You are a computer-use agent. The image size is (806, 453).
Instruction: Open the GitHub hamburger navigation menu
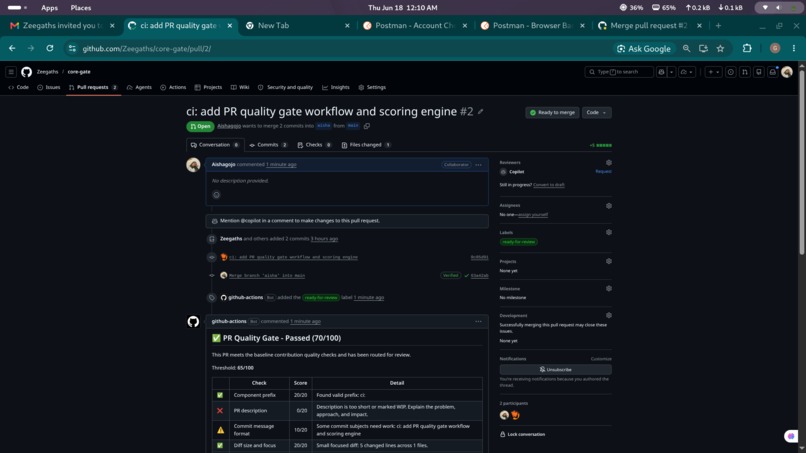[x=11, y=72]
